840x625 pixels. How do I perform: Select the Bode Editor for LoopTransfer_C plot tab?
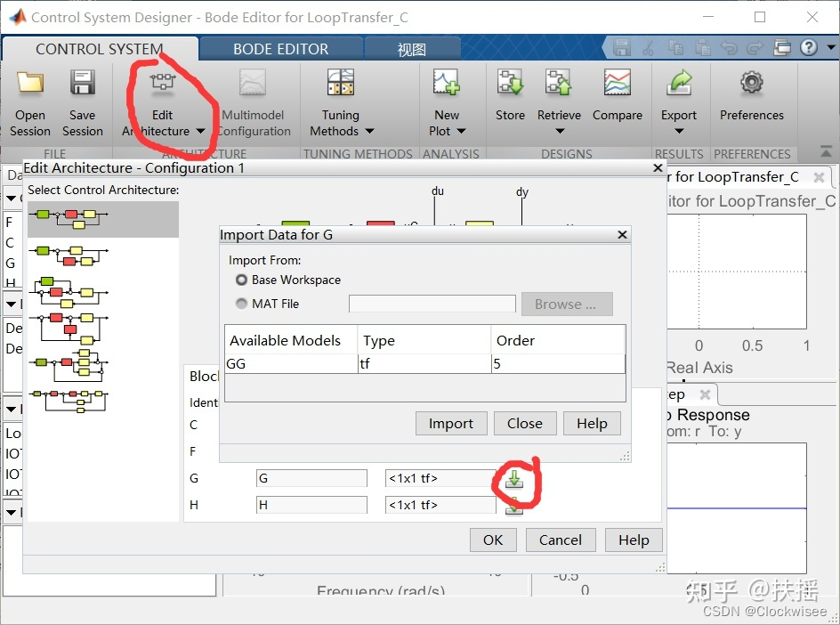(x=736, y=177)
